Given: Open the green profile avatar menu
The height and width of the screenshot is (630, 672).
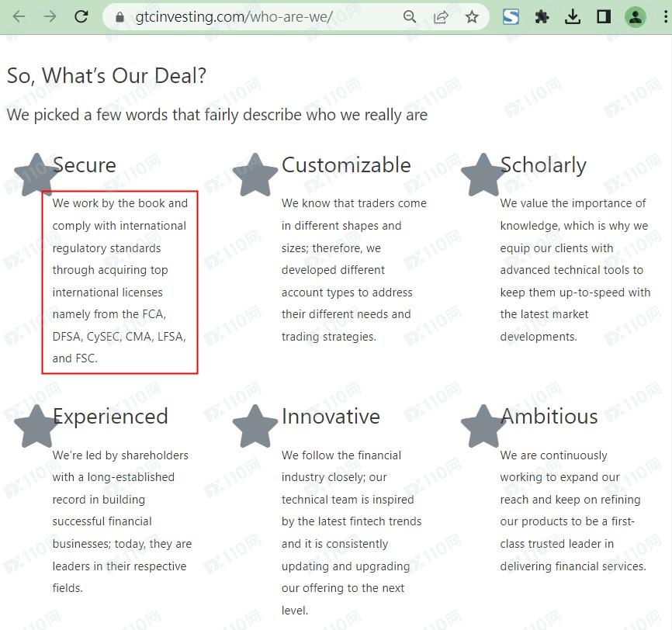Looking at the screenshot, I should click(x=636, y=17).
